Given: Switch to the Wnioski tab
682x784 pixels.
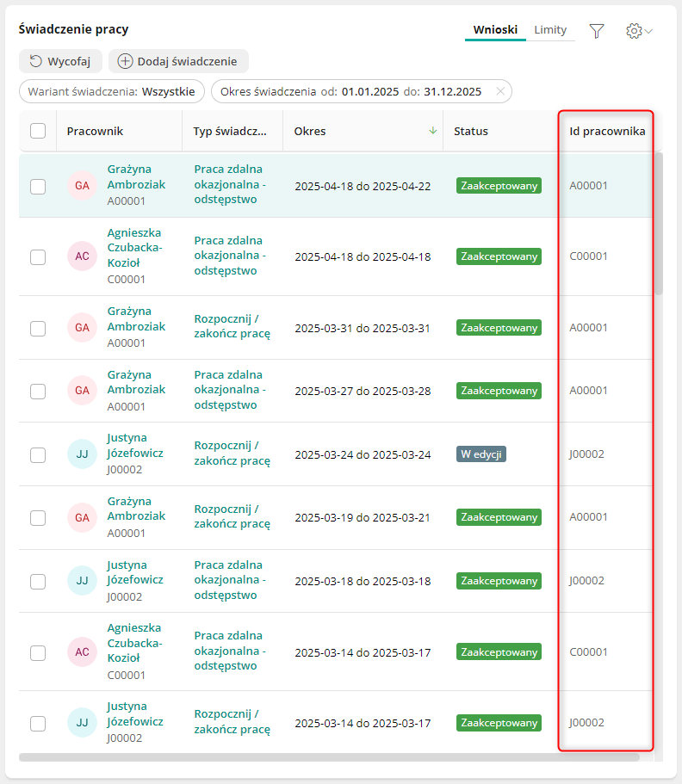Looking at the screenshot, I should coord(495,30).
